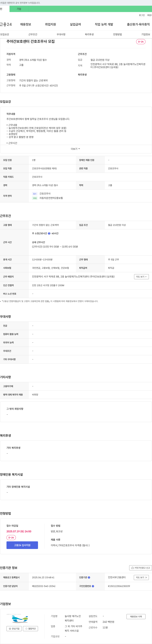
Task: Open 직업 능력 개발 main menu
Action: point(104,24)
